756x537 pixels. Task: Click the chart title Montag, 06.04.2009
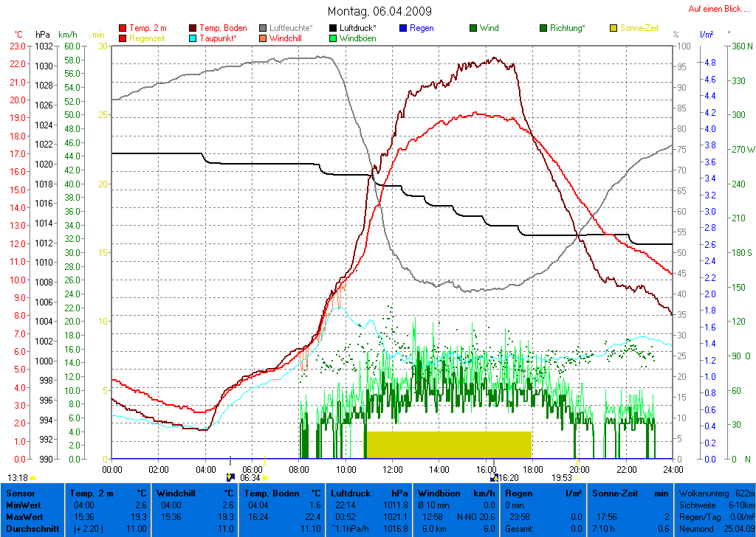(x=380, y=11)
